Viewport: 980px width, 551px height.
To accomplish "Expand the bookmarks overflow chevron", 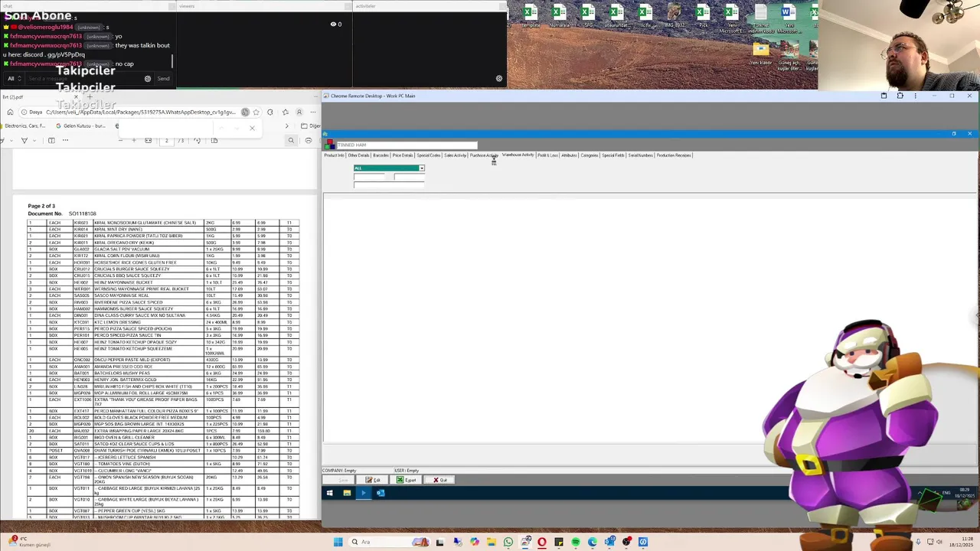I will coord(287,126).
